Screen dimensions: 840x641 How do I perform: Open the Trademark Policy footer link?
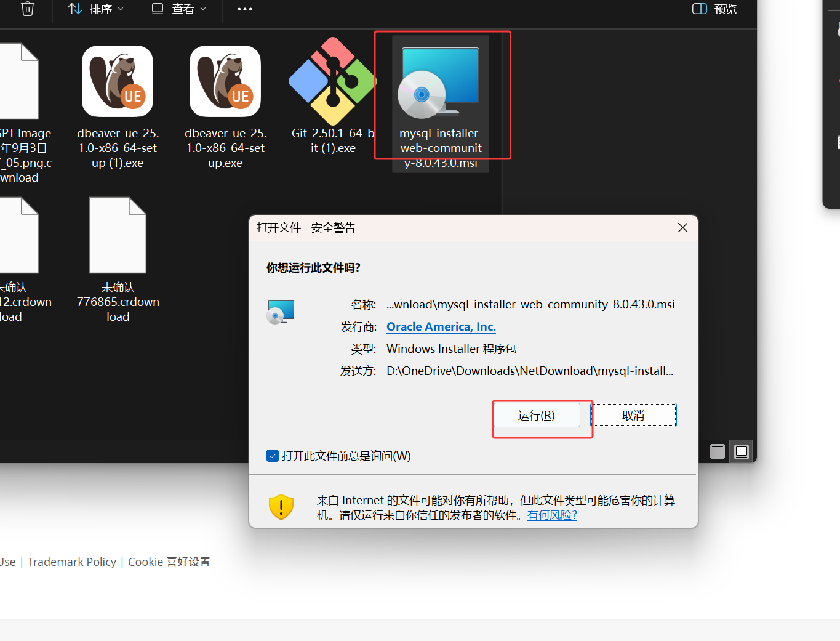coord(72,562)
